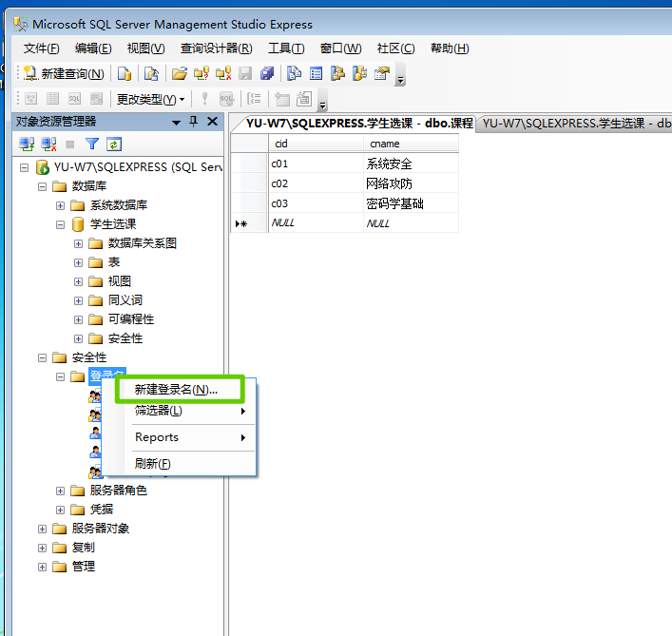Show the Diagram pane icon
672x636 pixels.
30,99
